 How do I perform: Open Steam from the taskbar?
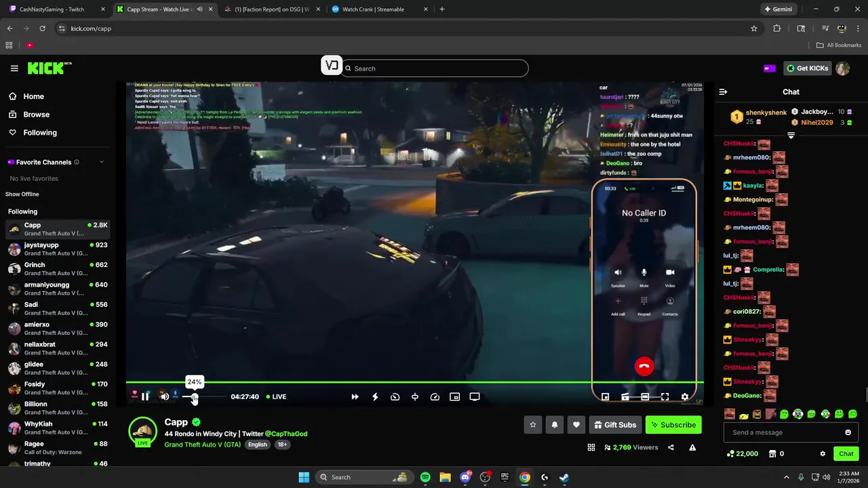click(564, 477)
